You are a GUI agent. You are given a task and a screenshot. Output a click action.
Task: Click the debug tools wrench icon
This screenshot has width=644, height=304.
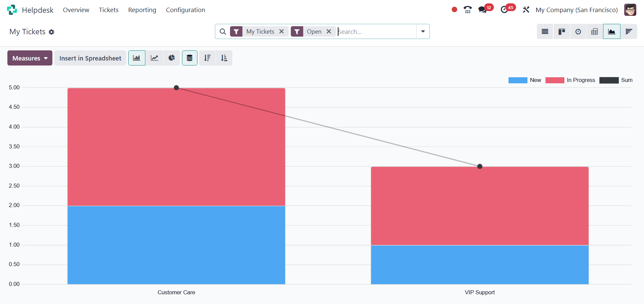coord(526,10)
